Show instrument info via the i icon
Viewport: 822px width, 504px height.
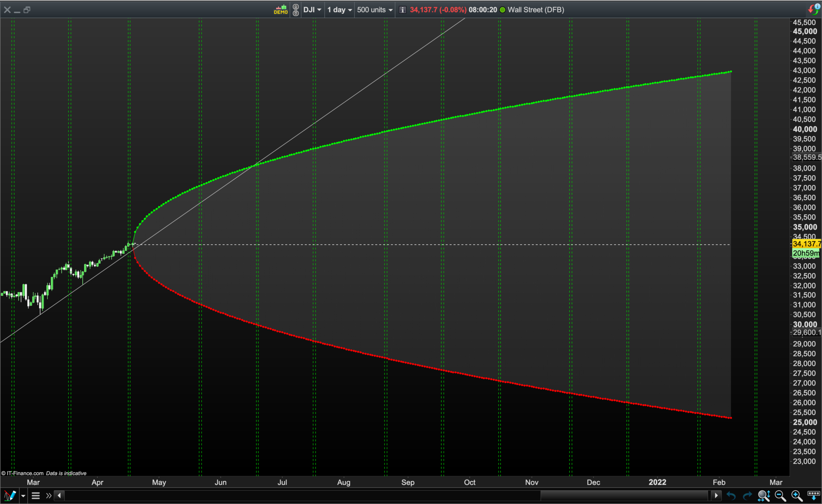403,10
